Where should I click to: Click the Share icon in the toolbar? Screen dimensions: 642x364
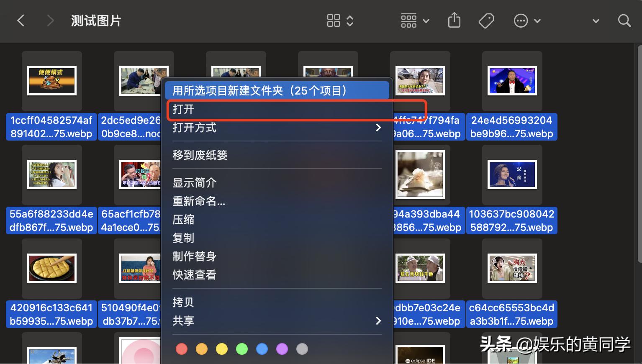point(454,20)
